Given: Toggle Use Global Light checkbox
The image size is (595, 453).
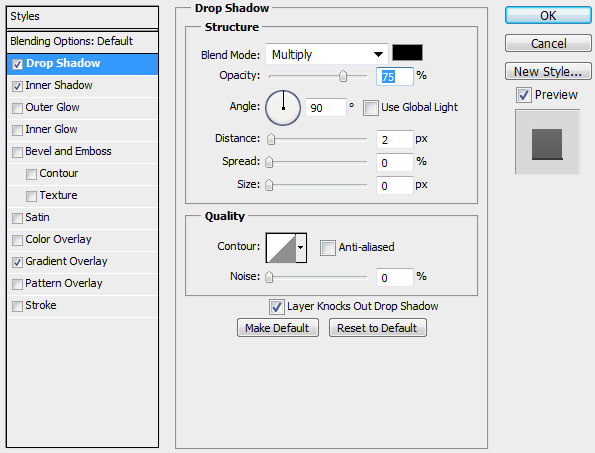Looking at the screenshot, I should coord(371,108).
